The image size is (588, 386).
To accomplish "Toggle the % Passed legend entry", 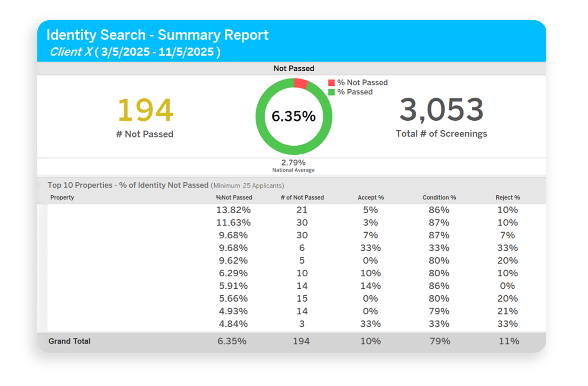I will pos(354,92).
